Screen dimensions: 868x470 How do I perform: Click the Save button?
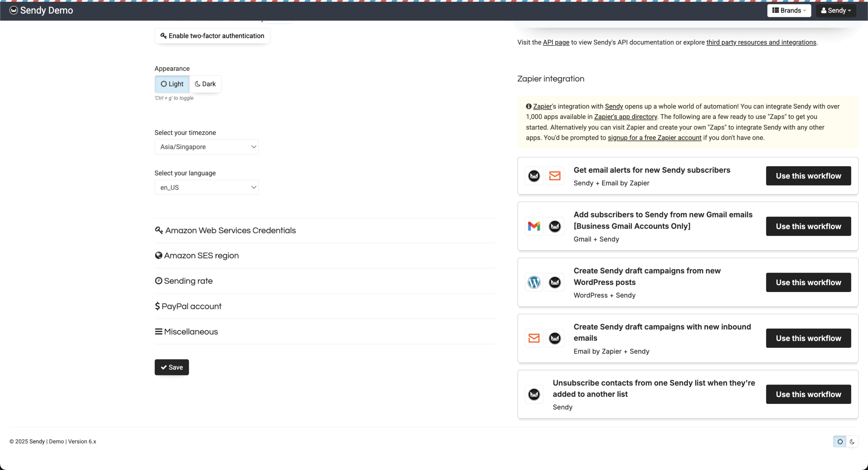coord(172,367)
